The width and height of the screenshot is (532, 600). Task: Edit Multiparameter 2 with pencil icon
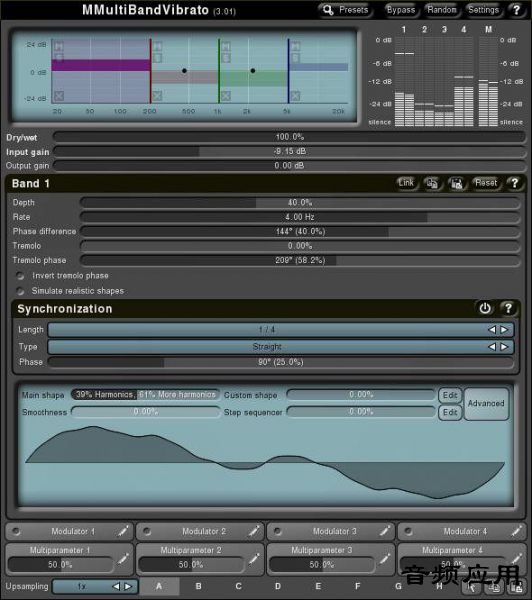pyautogui.click(x=254, y=559)
